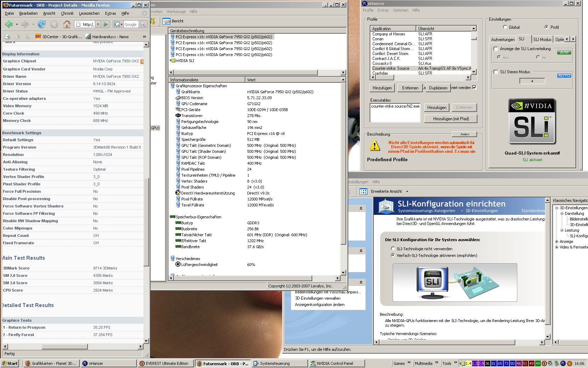
Task: Select 'SLI-Technologie nicht verwenden' option
Action: (393, 248)
